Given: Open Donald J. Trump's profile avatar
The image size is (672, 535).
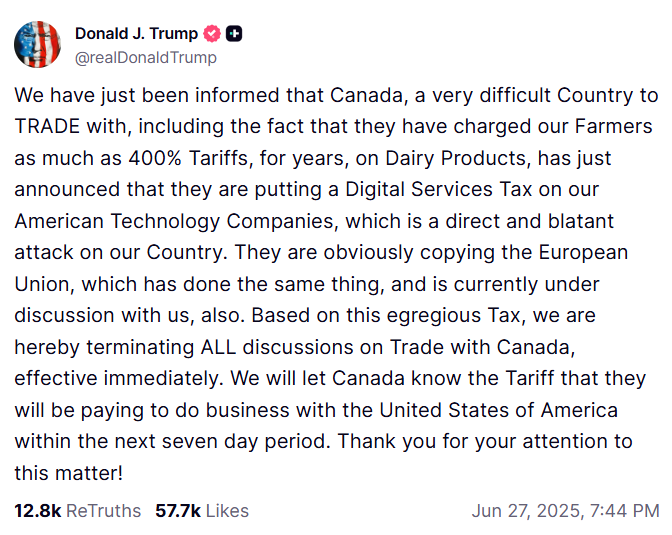Looking at the screenshot, I should (37, 44).
